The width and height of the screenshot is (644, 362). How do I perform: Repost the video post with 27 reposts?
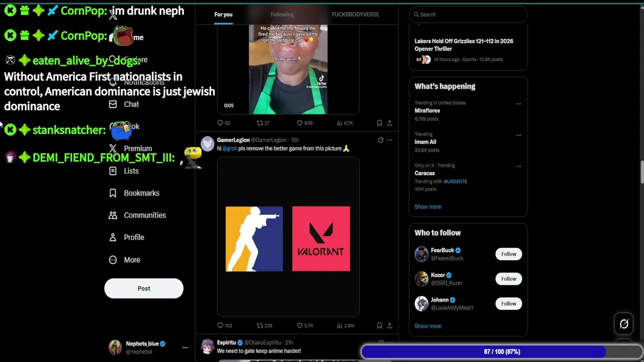coord(263,123)
